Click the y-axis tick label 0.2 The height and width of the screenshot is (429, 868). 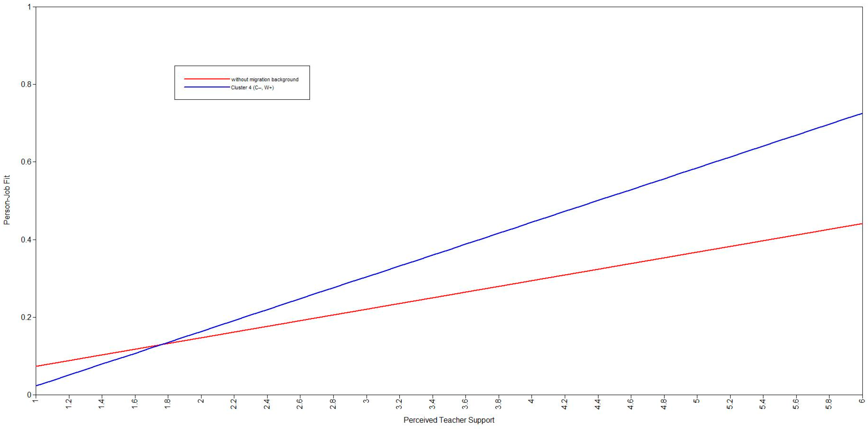[x=26, y=317]
